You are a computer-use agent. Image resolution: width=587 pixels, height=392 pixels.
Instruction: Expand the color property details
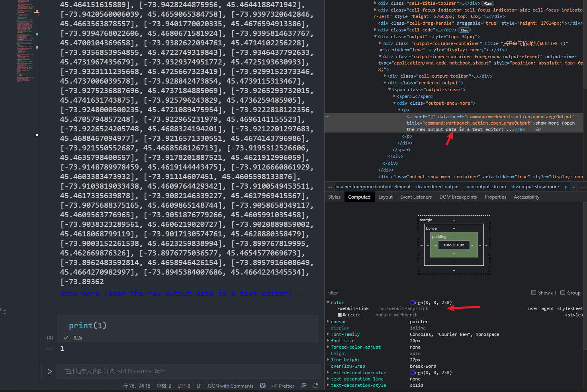(x=328, y=302)
